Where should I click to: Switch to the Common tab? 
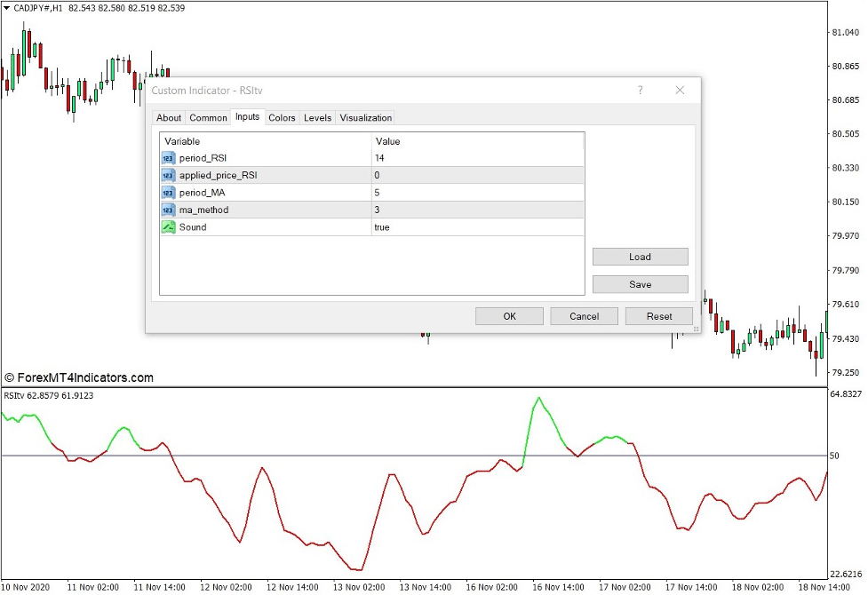[208, 117]
